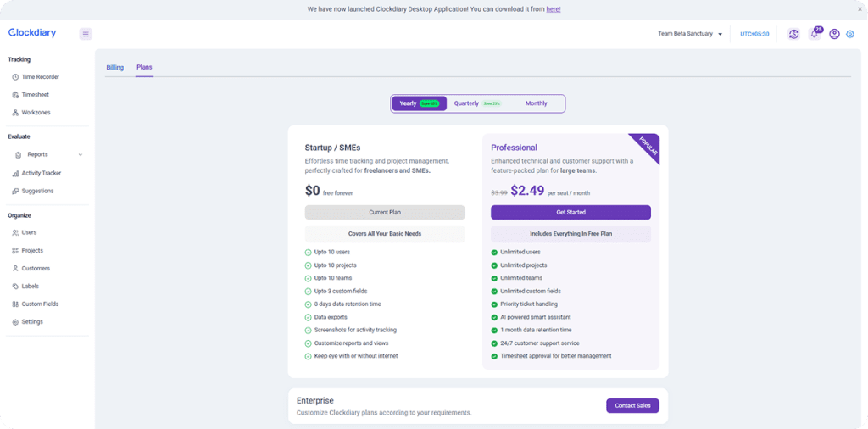Dismiss the announcement banner with X

860,9
